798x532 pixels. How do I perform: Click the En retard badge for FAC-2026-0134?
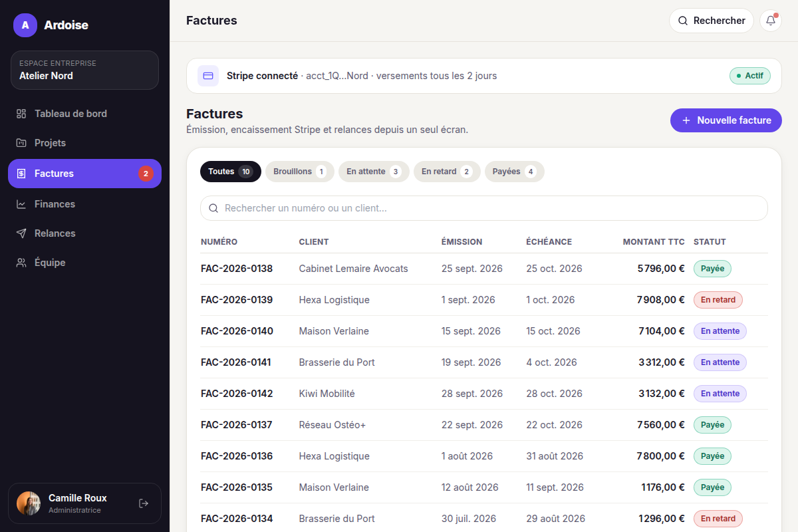(x=718, y=519)
